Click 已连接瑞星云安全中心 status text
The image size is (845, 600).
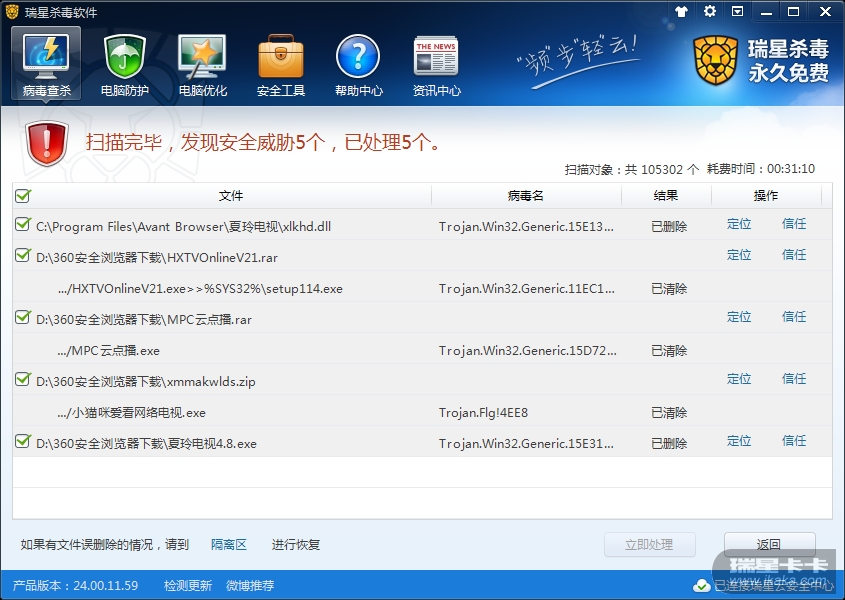tap(773, 585)
